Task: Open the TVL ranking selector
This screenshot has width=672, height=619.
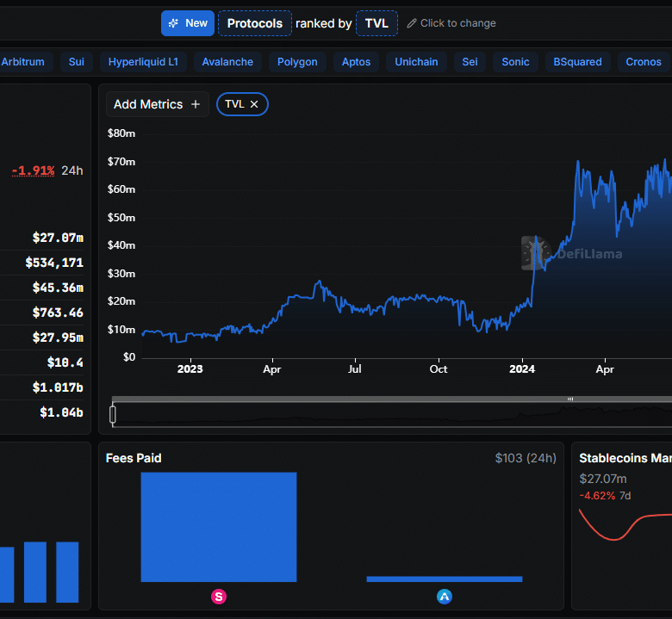Action: pyautogui.click(x=376, y=23)
